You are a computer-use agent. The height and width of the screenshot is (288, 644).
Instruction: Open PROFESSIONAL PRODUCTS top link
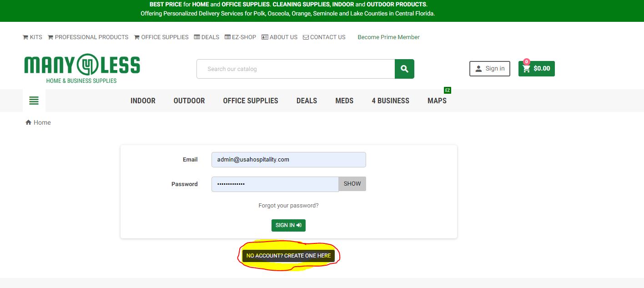click(88, 37)
